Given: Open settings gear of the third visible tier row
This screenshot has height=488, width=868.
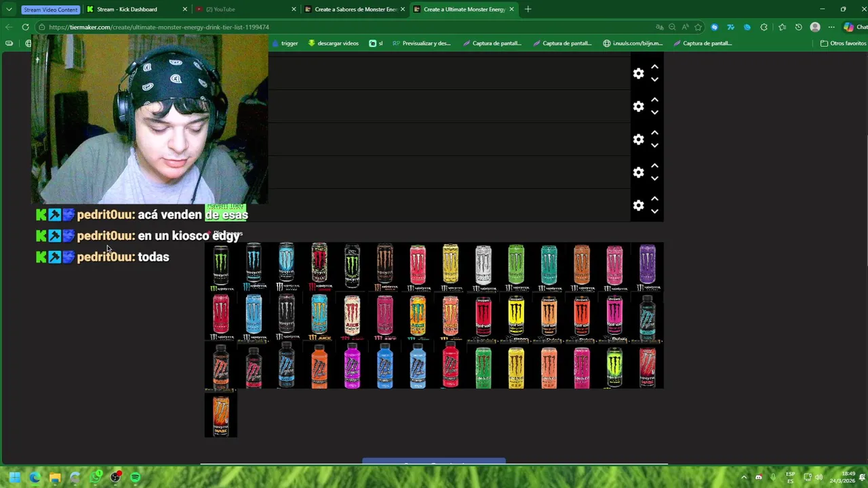Looking at the screenshot, I should point(638,140).
